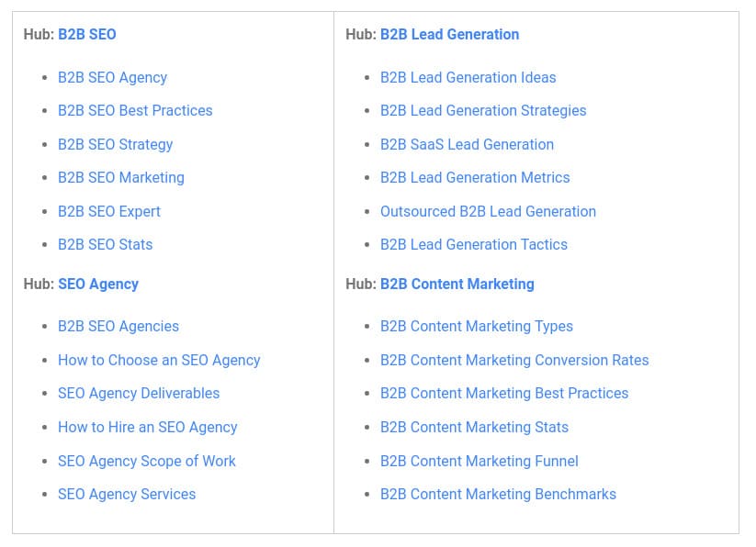This screenshot has width=756, height=547.
Task: Visit the B2B SEO Marketing link
Action: [121, 178]
